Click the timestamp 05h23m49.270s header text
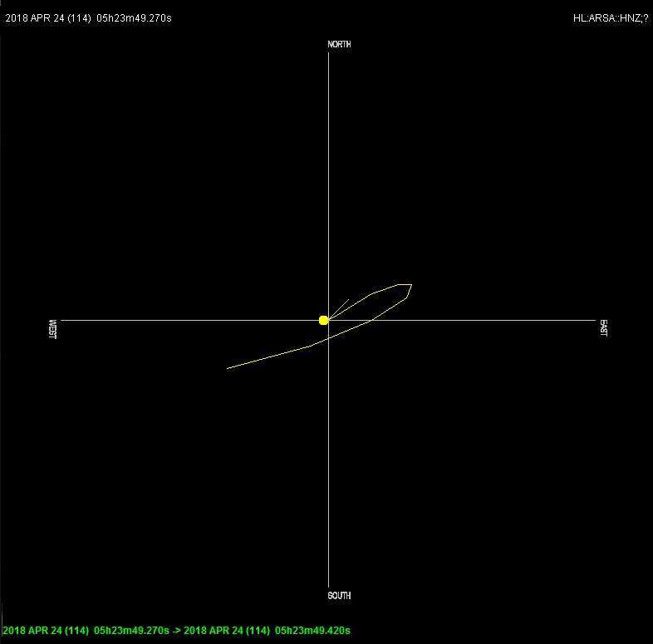Image resolution: width=653 pixels, height=644 pixels. 88,18
